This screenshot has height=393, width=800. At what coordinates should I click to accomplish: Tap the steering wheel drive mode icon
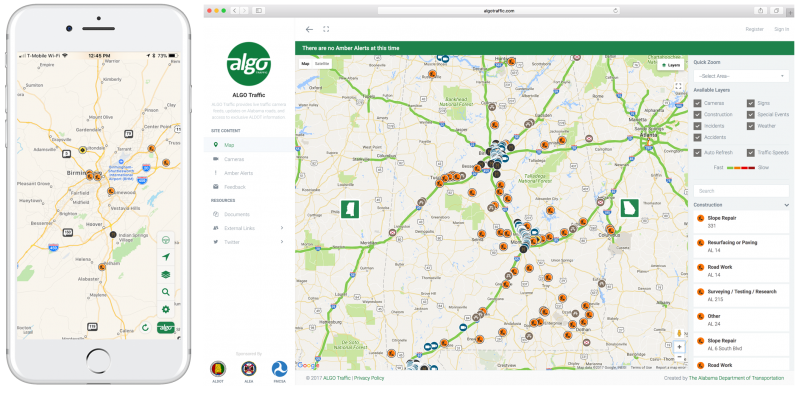point(165,240)
